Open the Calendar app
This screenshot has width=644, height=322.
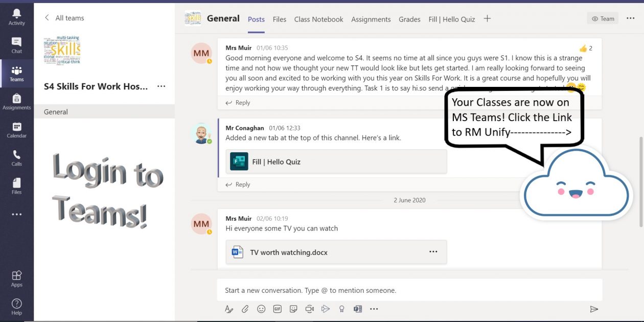[x=16, y=130]
